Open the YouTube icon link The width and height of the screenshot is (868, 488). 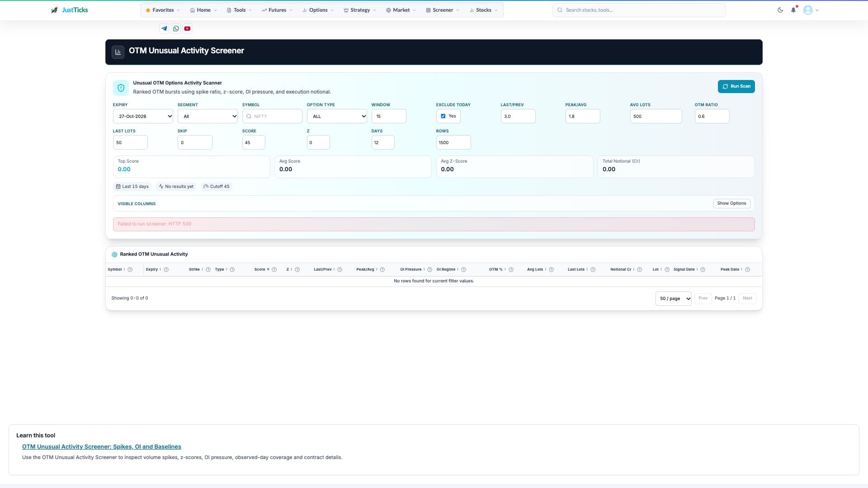click(187, 28)
